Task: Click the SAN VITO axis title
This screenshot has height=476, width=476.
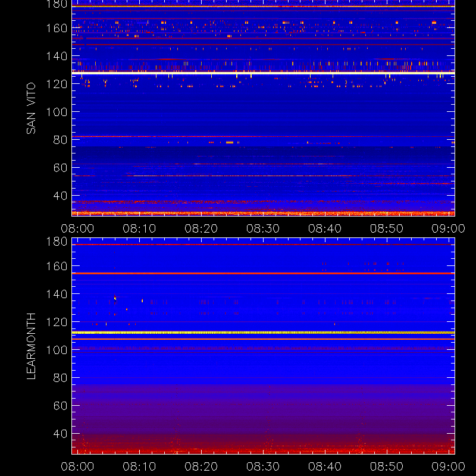Action: click(x=31, y=108)
